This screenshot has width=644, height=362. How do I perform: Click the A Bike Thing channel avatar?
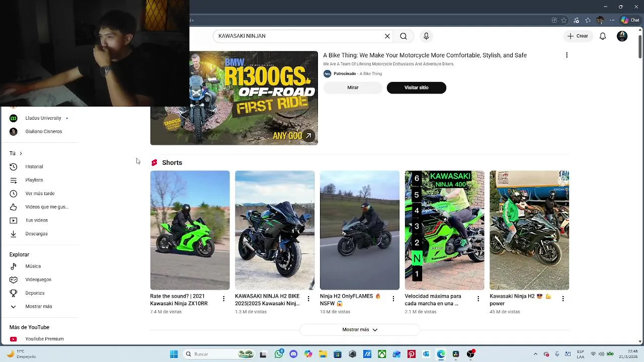pos(328,74)
